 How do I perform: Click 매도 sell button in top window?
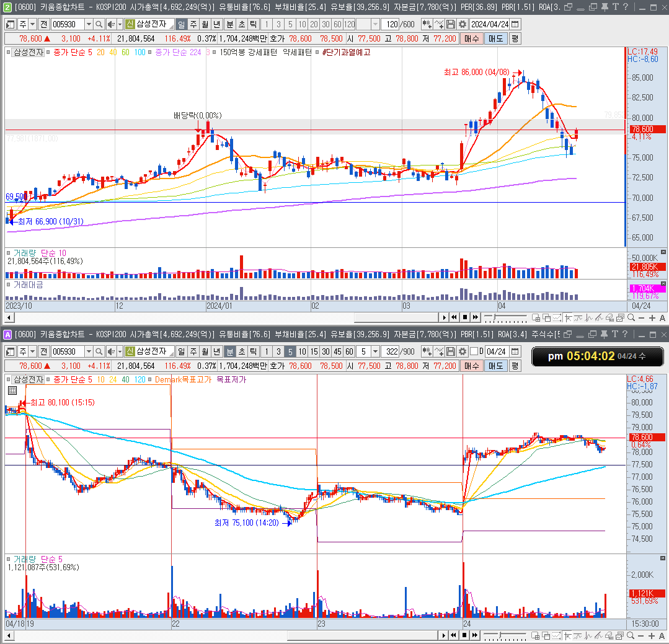pos(496,38)
